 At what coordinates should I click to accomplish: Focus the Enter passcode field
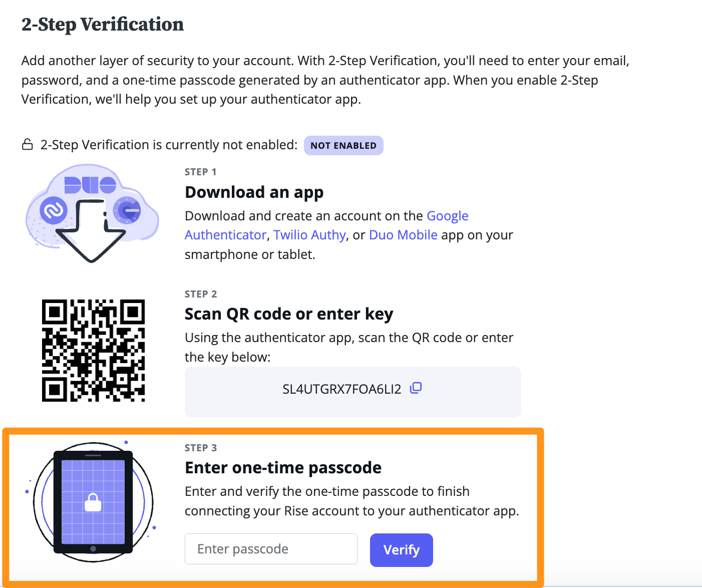coord(271,549)
